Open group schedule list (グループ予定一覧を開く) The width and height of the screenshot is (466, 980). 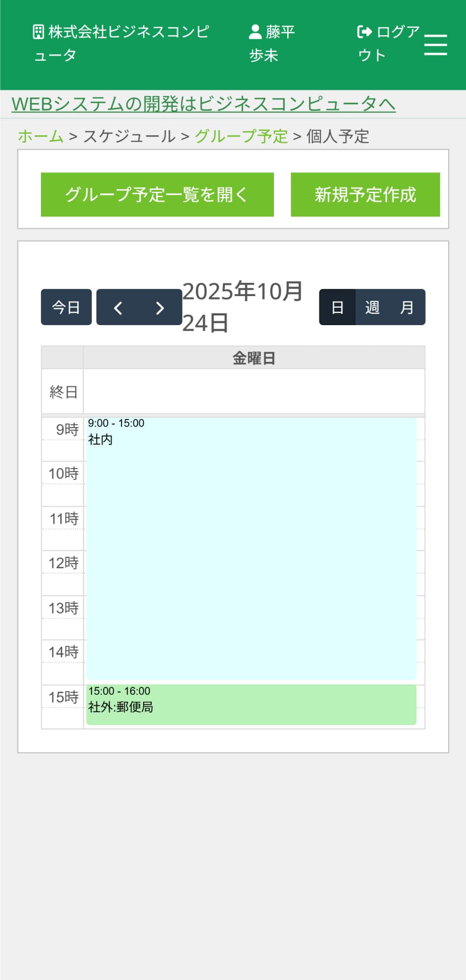click(157, 194)
